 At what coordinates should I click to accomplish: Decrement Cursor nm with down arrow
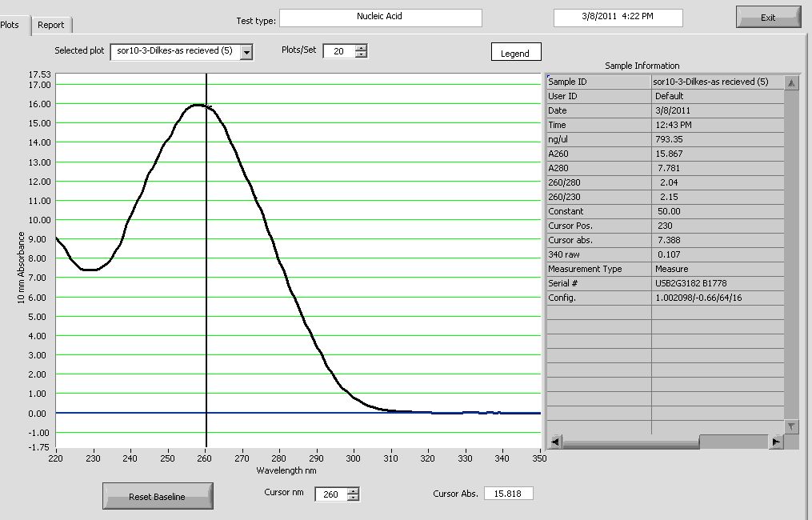[x=353, y=498]
